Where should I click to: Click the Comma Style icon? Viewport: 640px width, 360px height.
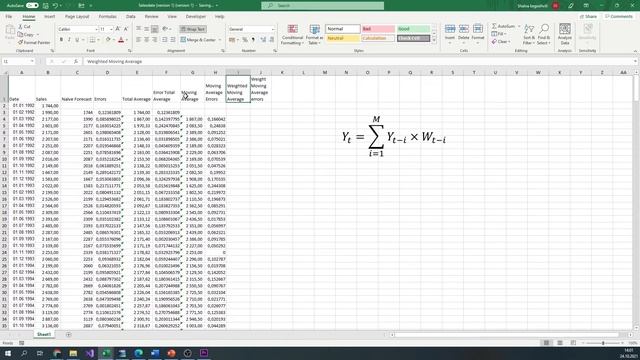point(253,40)
